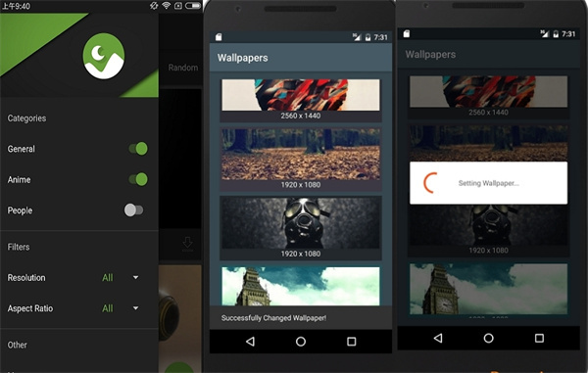Tap the Setting Wallpaper progress spinner

point(430,183)
